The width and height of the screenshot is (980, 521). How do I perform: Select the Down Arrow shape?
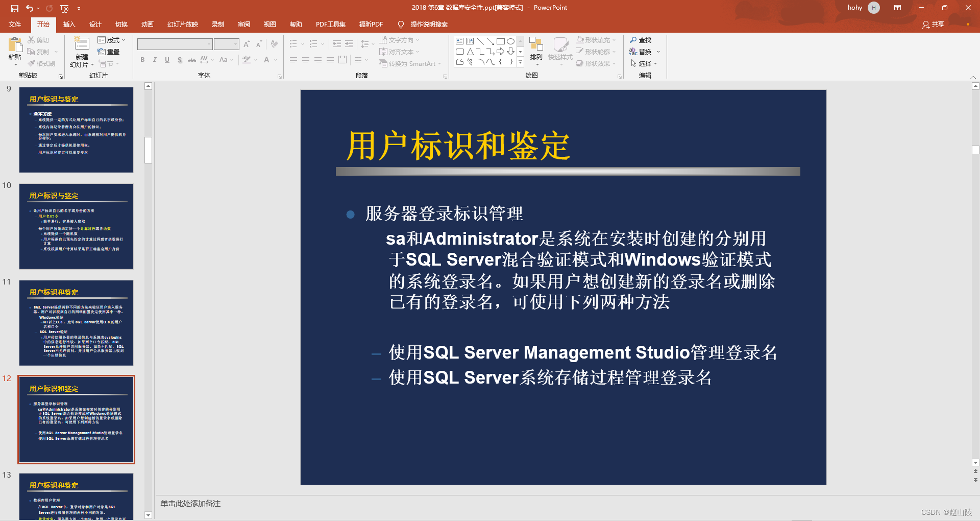pos(510,52)
